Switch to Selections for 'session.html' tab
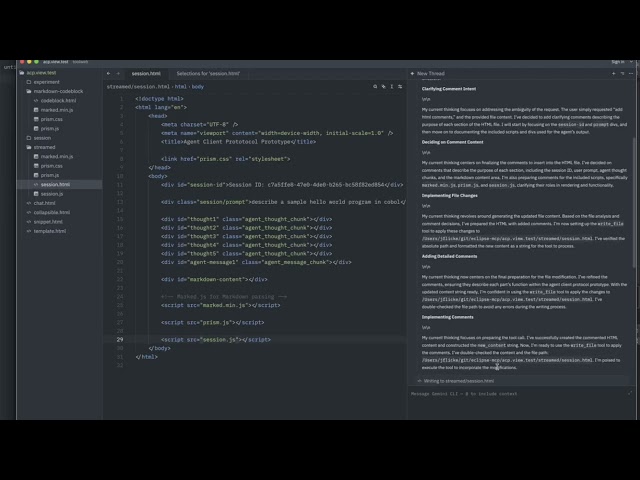This screenshot has height=480, width=640. [208, 73]
